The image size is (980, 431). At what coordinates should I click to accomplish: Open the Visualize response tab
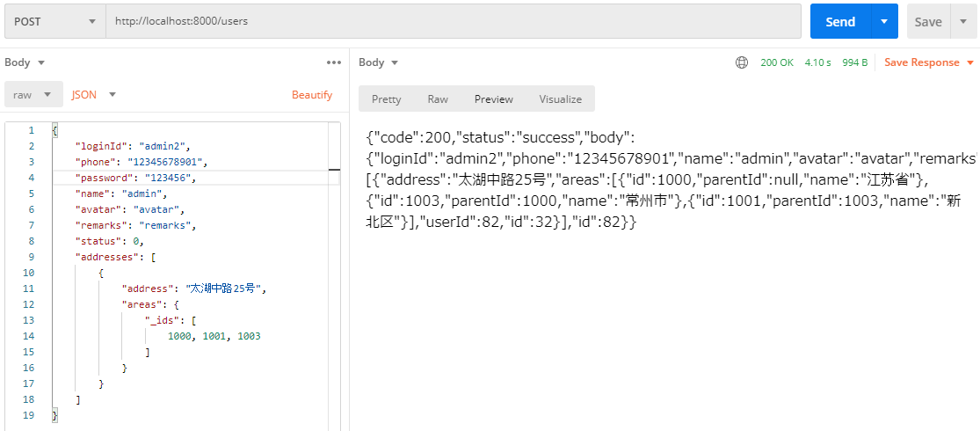(x=560, y=99)
